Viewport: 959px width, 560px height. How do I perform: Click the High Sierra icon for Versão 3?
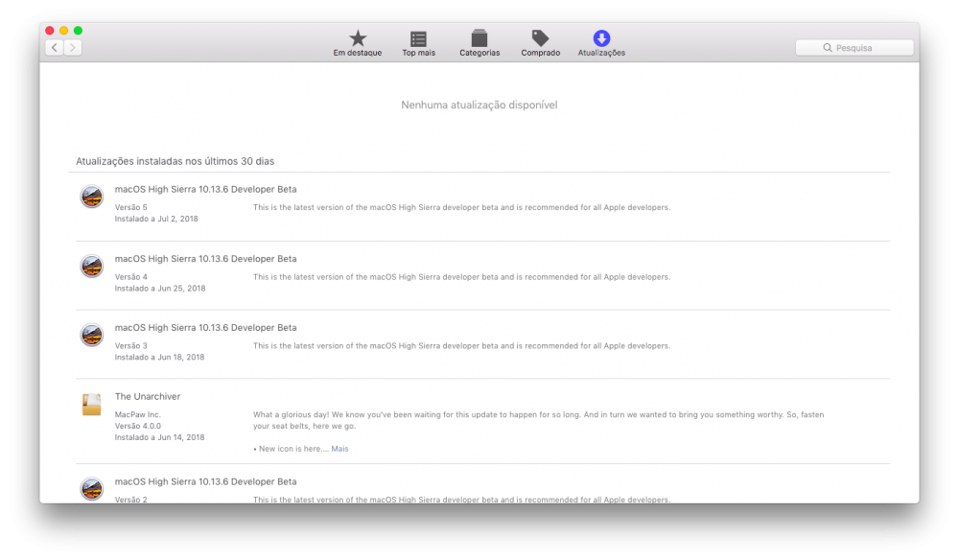pos(92,335)
